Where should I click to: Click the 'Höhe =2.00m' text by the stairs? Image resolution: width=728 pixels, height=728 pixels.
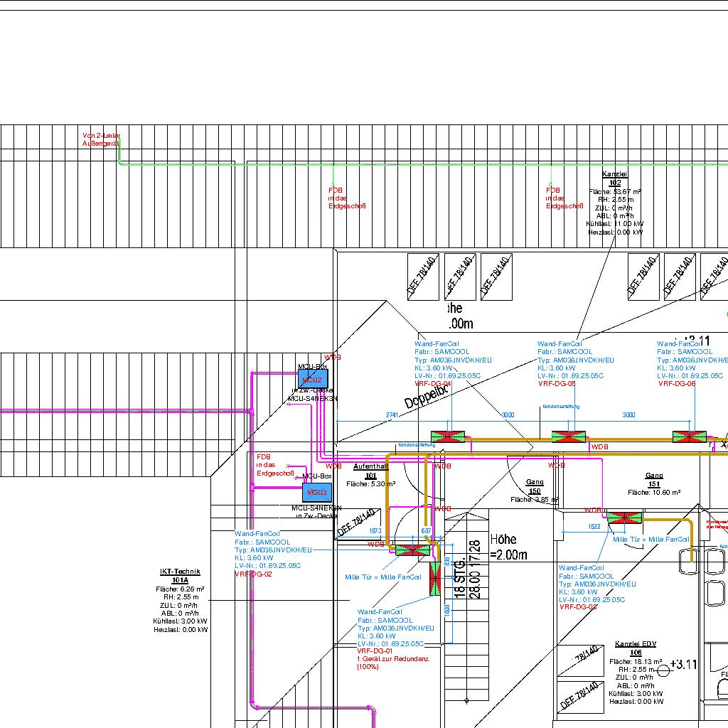click(x=509, y=547)
